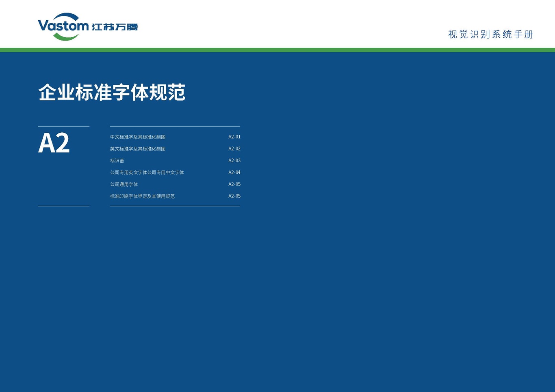Click page number A2-01
The width and height of the screenshot is (555, 392).
(234, 137)
